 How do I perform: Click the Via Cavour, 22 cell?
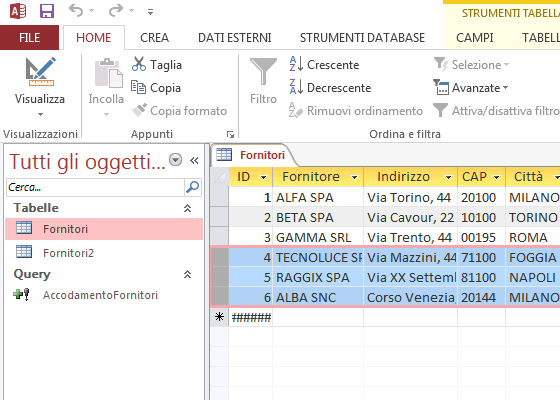pos(410,218)
